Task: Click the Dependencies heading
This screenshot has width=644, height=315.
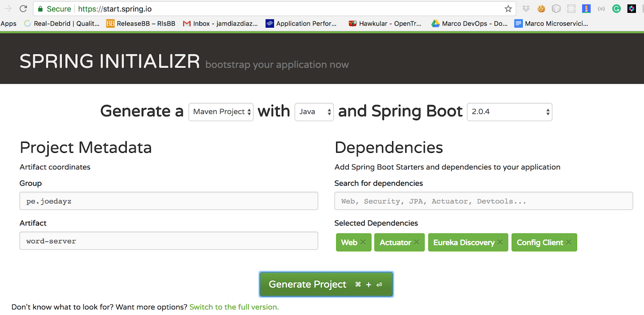Action: coord(389,148)
